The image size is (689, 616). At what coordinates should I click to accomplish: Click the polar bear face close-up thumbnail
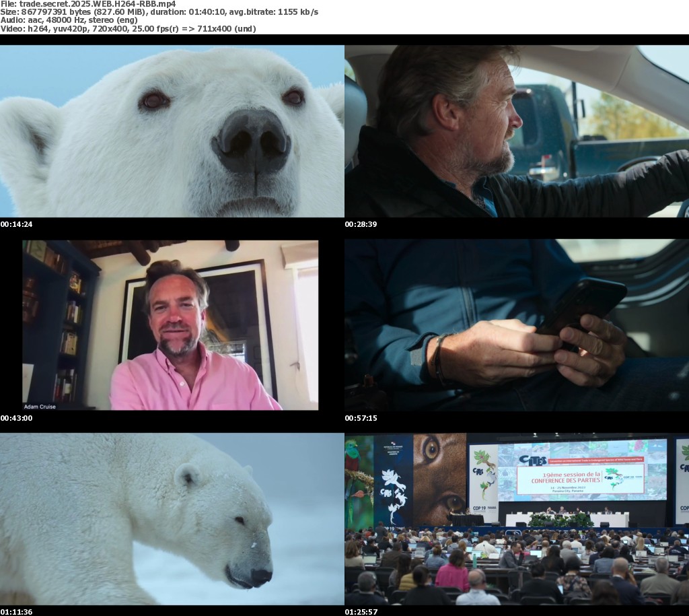point(172,131)
